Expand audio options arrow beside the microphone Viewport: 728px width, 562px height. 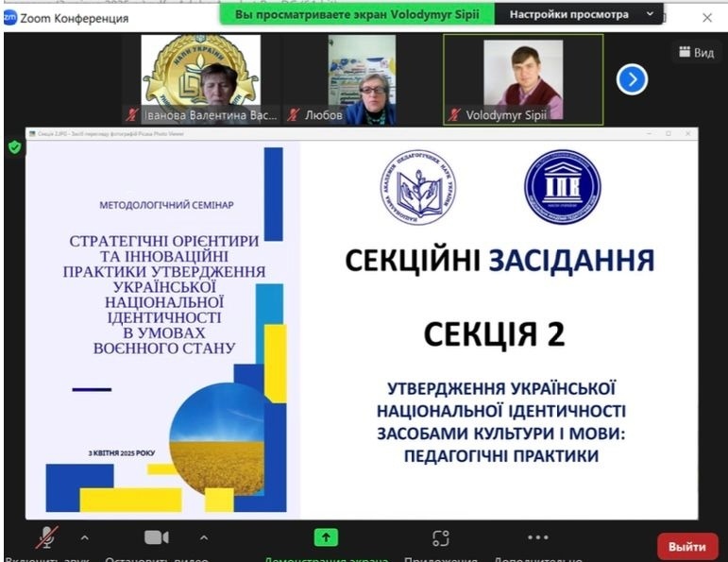[x=84, y=537]
